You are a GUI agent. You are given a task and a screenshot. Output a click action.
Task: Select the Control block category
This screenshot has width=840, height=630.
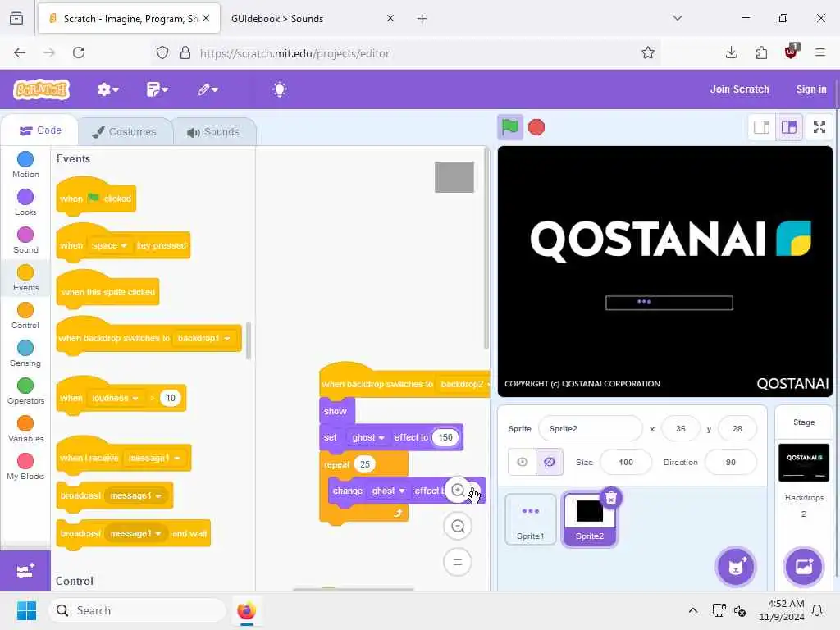click(25, 316)
